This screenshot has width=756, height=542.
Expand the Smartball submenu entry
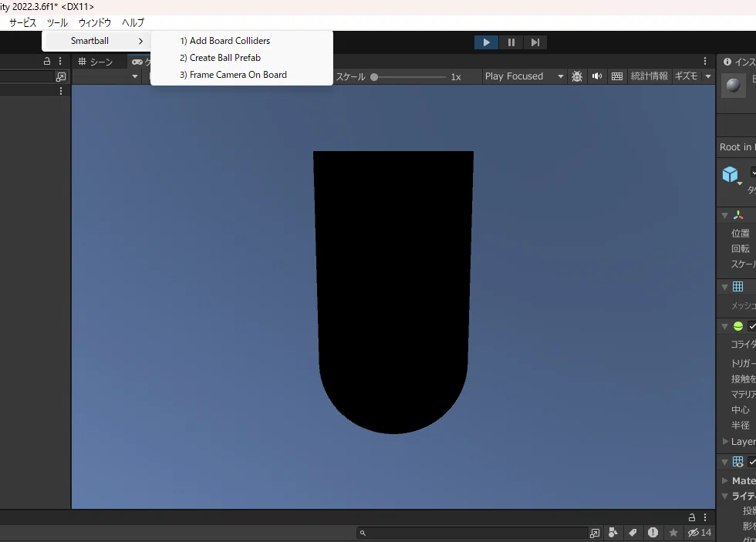[x=96, y=41]
